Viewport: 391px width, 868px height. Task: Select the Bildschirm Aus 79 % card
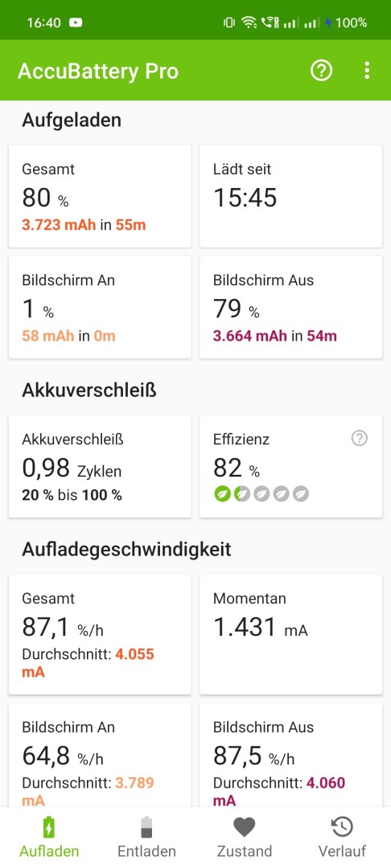click(x=290, y=307)
